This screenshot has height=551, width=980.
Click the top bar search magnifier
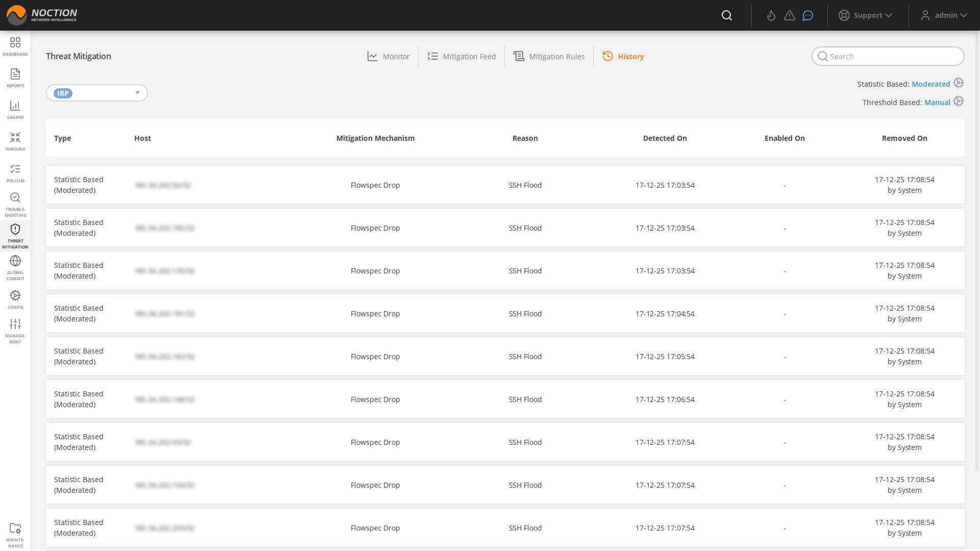(726, 15)
